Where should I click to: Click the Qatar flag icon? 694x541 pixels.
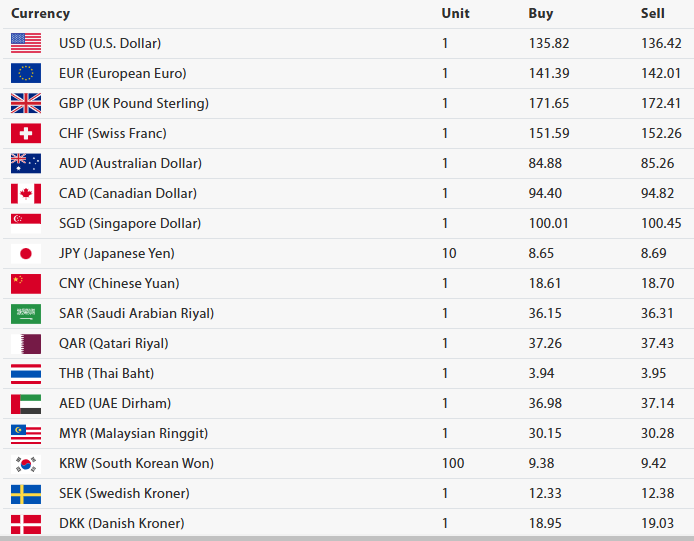pos(26,343)
